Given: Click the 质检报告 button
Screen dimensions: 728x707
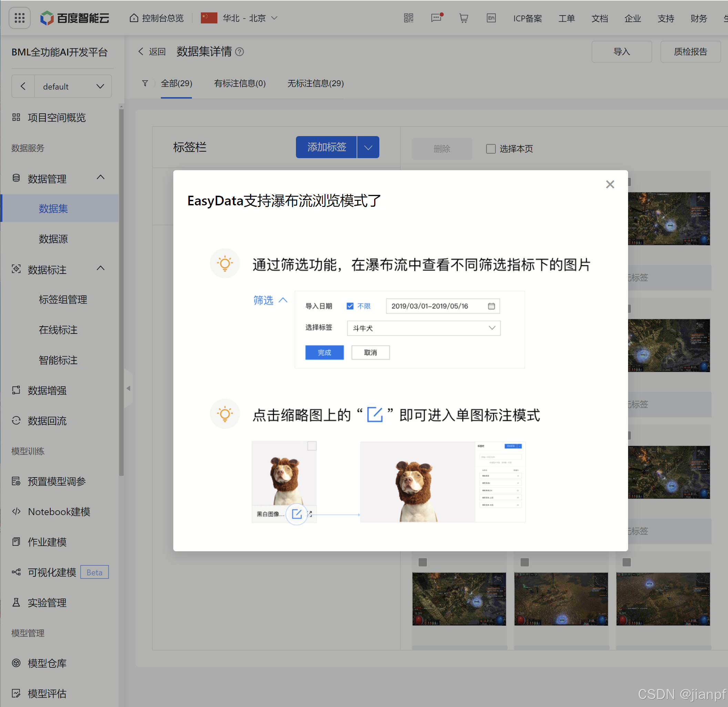Looking at the screenshot, I should 690,52.
